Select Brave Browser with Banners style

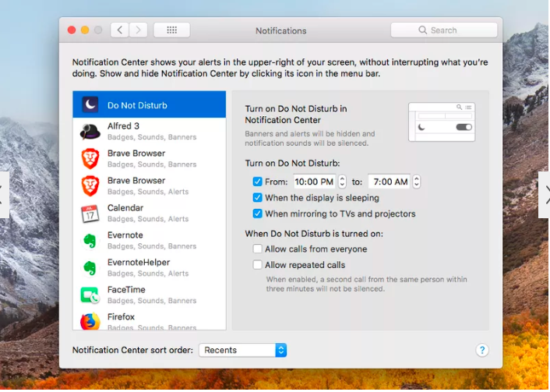pyautogui.click(x=150, y=159)
